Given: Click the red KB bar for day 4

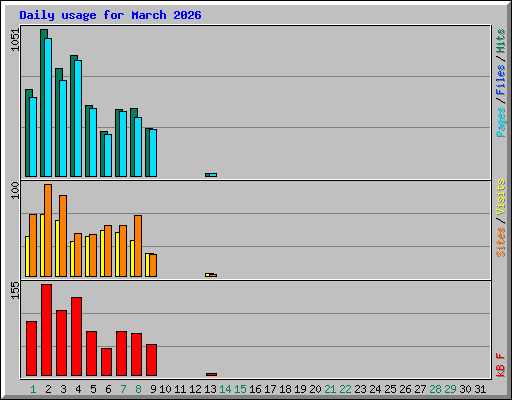Looking at the screenshot, I should (x=76, y=337).
